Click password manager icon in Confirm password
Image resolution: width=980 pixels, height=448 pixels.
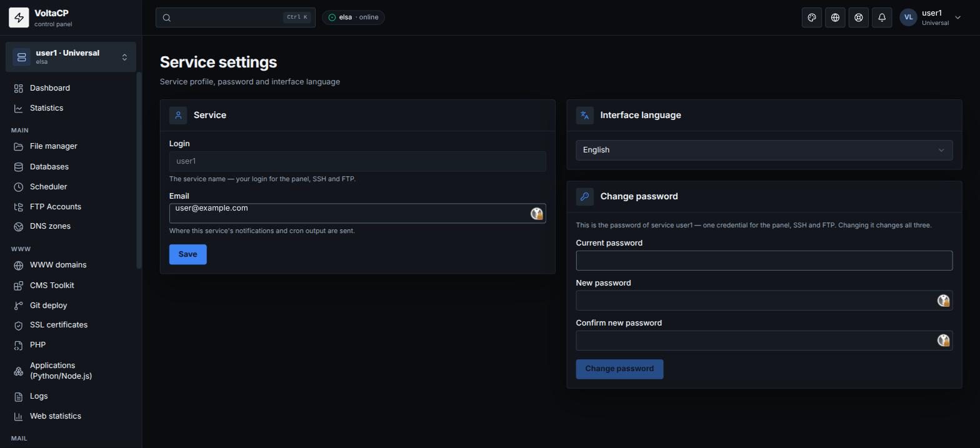tap(944, 341)
